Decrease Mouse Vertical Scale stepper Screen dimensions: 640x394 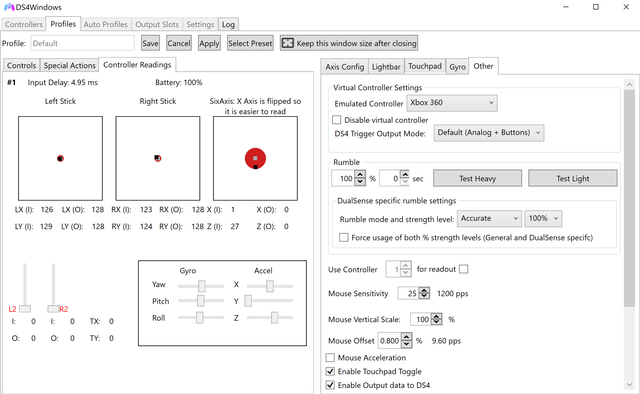pos(437,323)
